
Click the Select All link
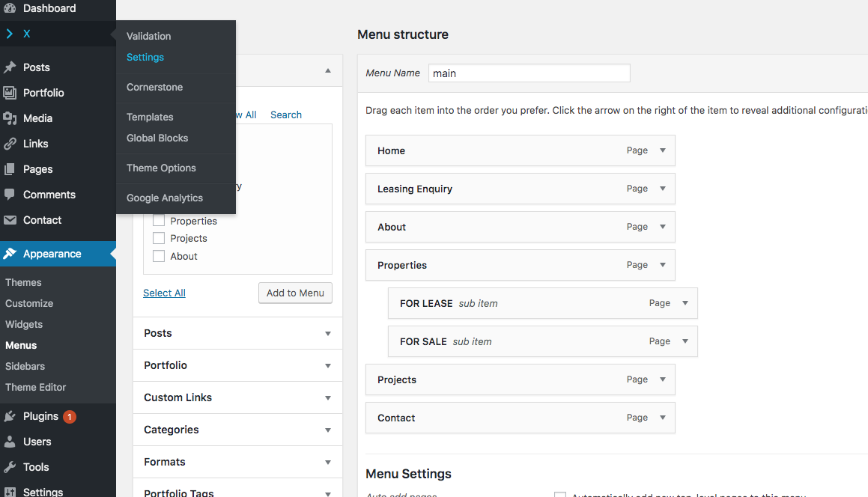click(x=164, y=293)
